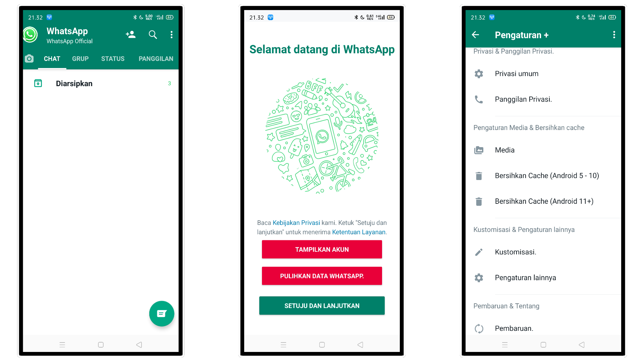This screenshot has width=644, height=362.
Task: Select the CHAT tab
Action: coord(52,58)
